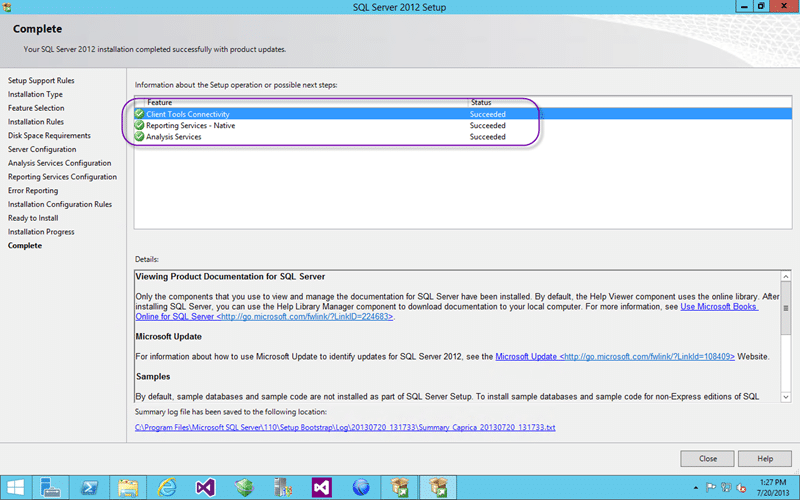Show hidden system tray icons
The image size is (800, 500).
pos(698,487)
